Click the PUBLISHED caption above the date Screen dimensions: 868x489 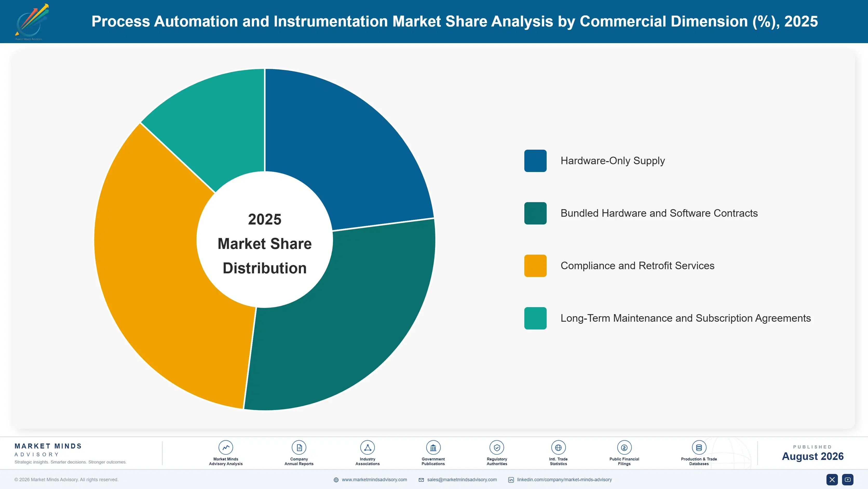coord(813,447)
